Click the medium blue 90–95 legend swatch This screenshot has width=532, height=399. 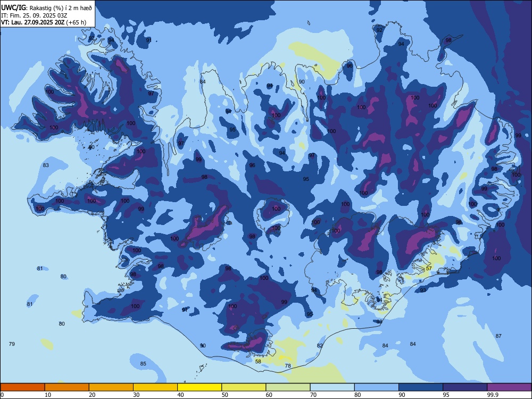click(x=421, y=387)
